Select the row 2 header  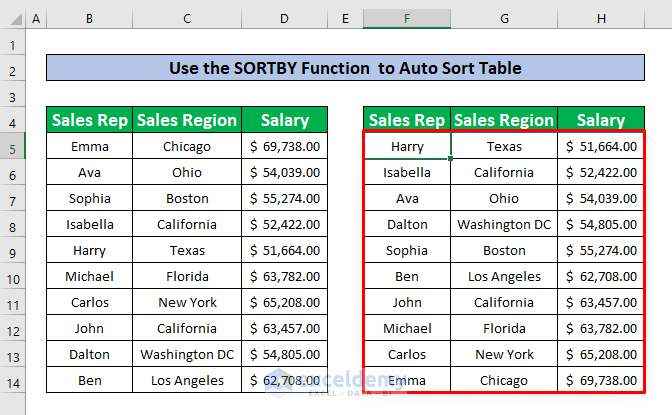point(12,70)
